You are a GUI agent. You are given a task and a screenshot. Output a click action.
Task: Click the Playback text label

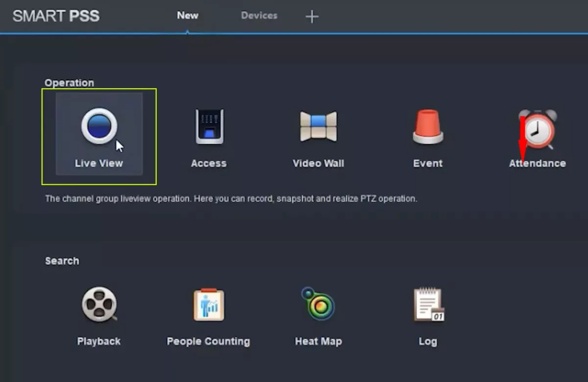[99, 341]
